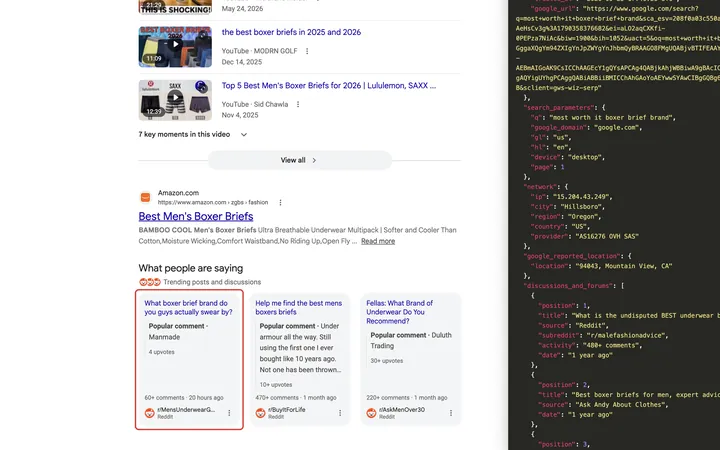Open three-dot menu on r/MensUnderwearG... card

229,413
